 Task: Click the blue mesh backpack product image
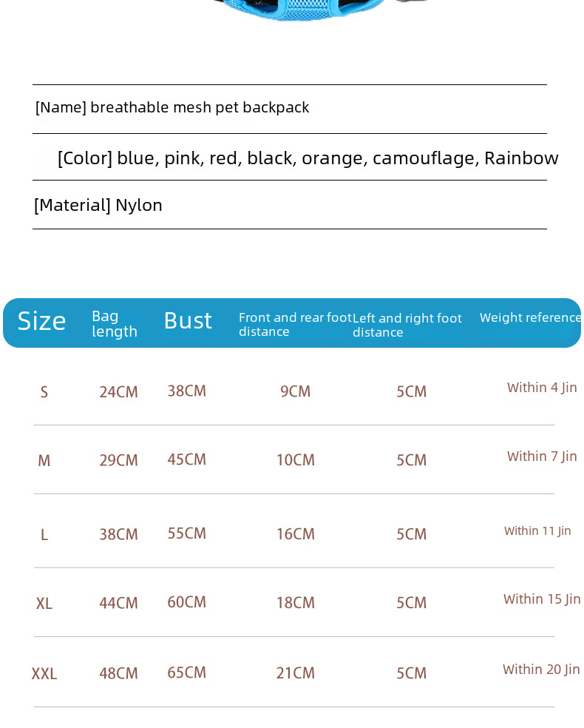click(x=318, y=10)
